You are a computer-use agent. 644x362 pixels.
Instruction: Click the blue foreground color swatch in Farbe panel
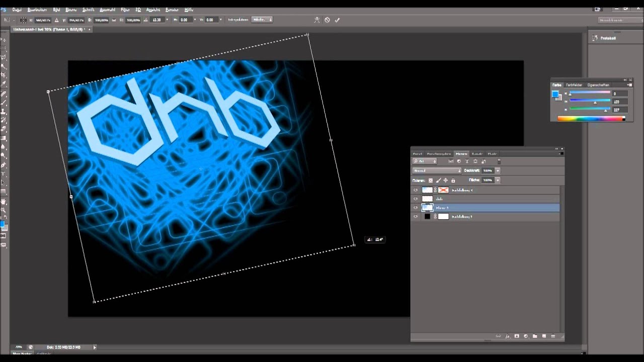click(x=555, y=94)
